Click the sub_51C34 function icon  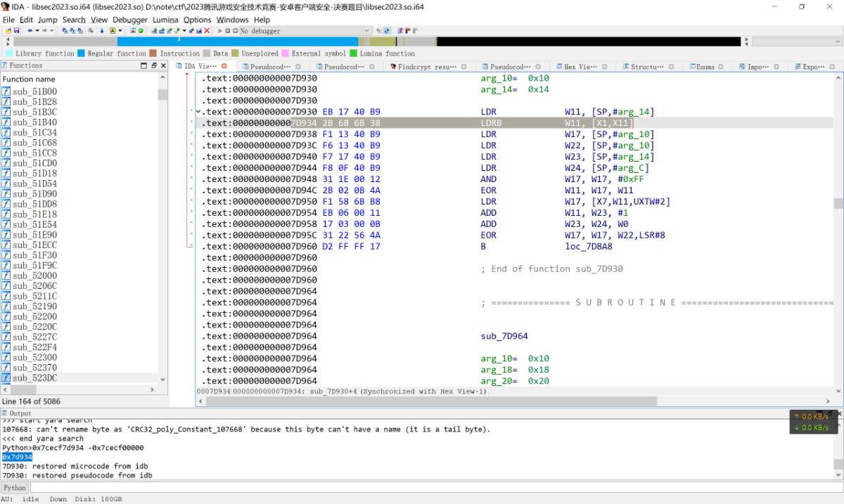[x=6, y=132]
